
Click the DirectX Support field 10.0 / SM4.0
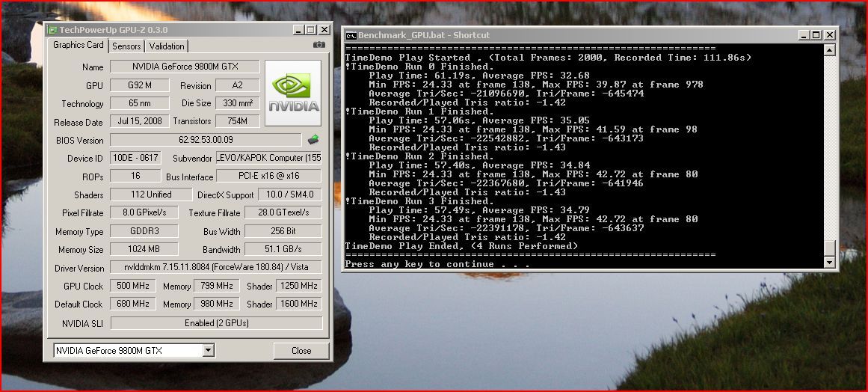pyautogui.click(x=289, y=195)
